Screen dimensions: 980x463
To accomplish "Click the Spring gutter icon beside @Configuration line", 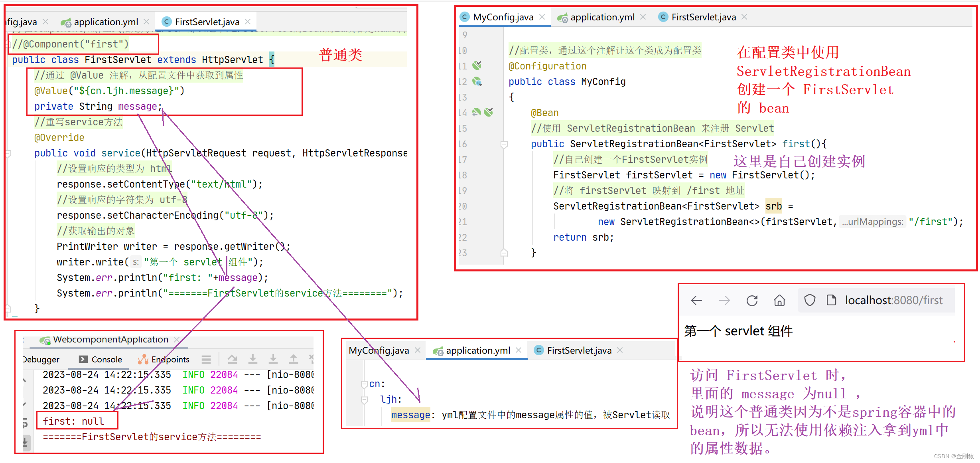I will point(477,65).
